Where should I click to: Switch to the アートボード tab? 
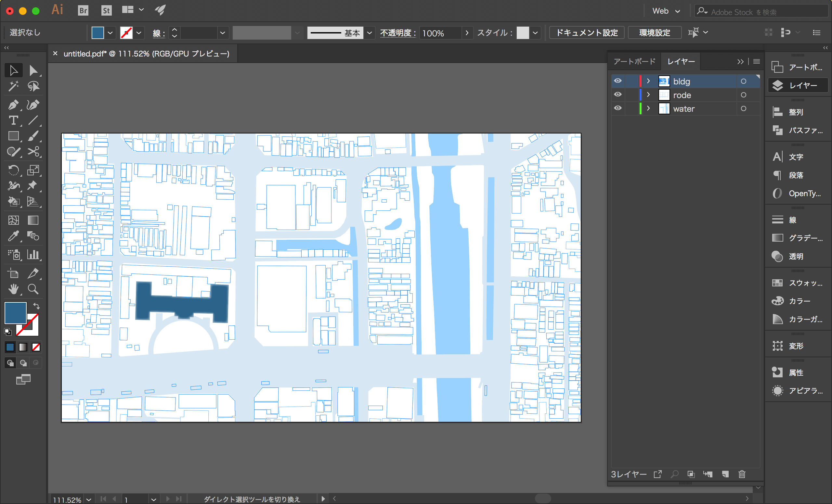[x=634, y=61]
